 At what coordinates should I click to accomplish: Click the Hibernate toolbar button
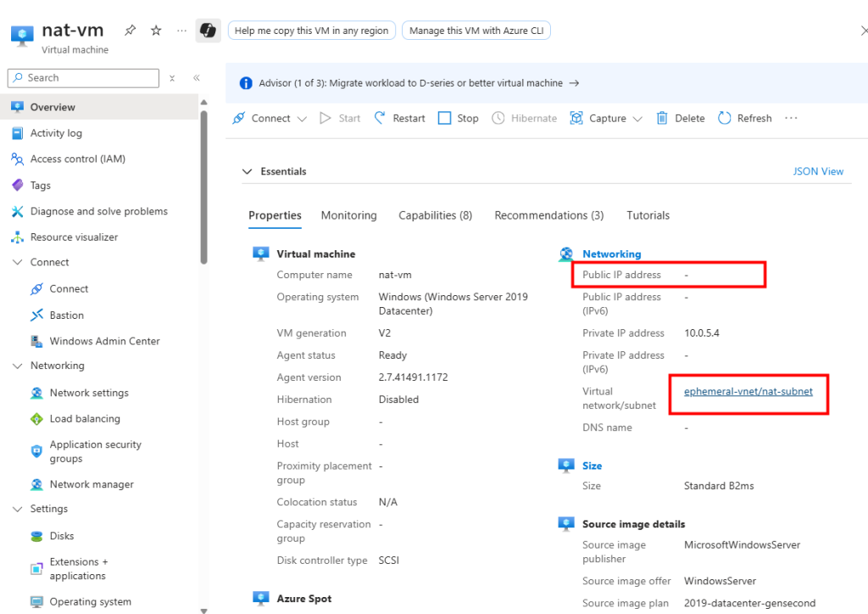(525, 118)
